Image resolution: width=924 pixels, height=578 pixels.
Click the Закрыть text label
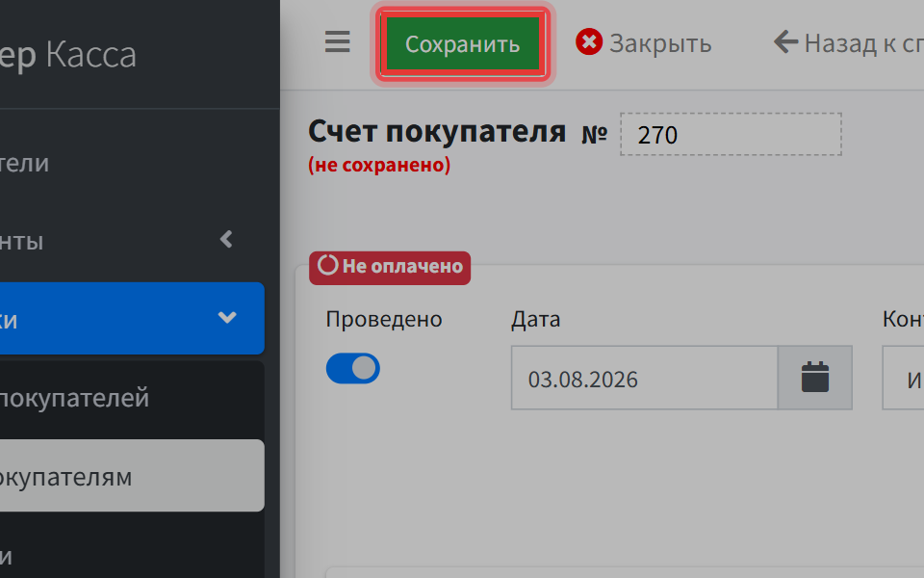[x=660, y=43]
